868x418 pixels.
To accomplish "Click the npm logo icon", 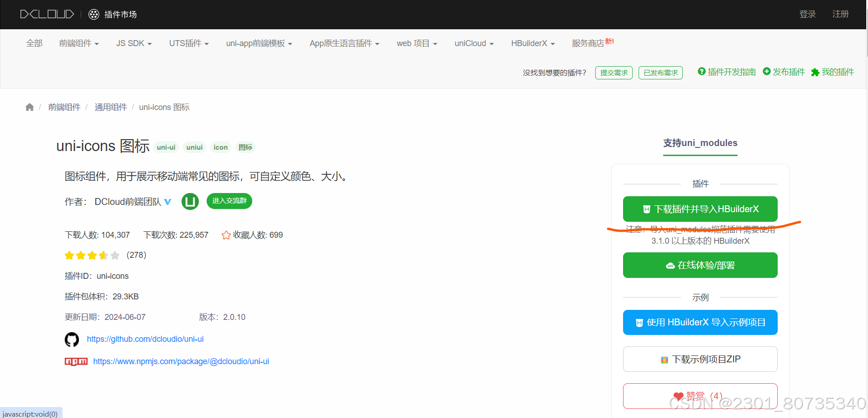I will pyautogui.click(x=76, y=361).
